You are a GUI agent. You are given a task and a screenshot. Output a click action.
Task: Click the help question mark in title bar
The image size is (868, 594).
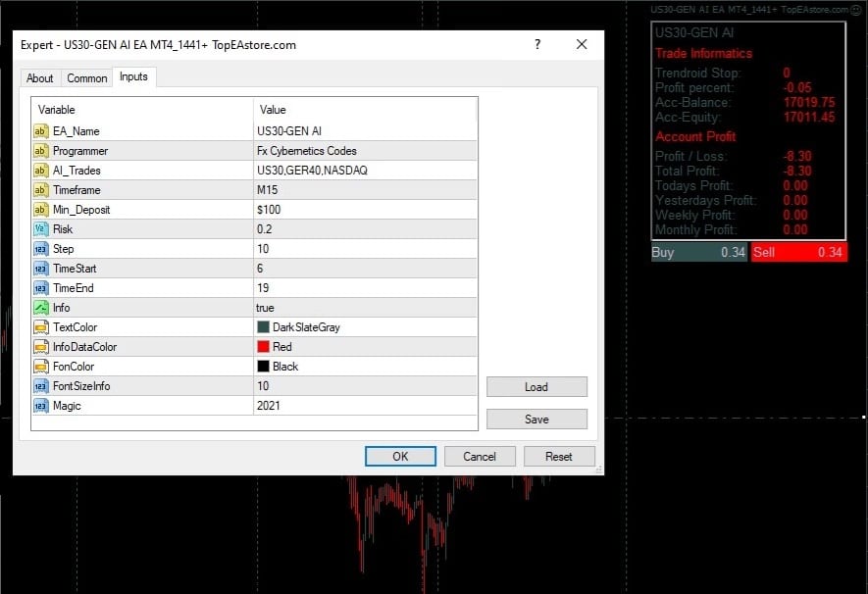(537, 44)
